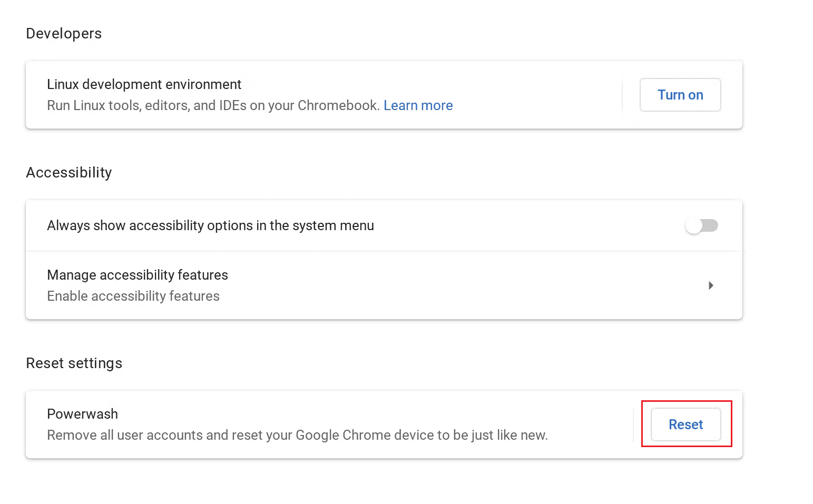
Task: Click the Developers section heading
Action: (x=64, y=34)
